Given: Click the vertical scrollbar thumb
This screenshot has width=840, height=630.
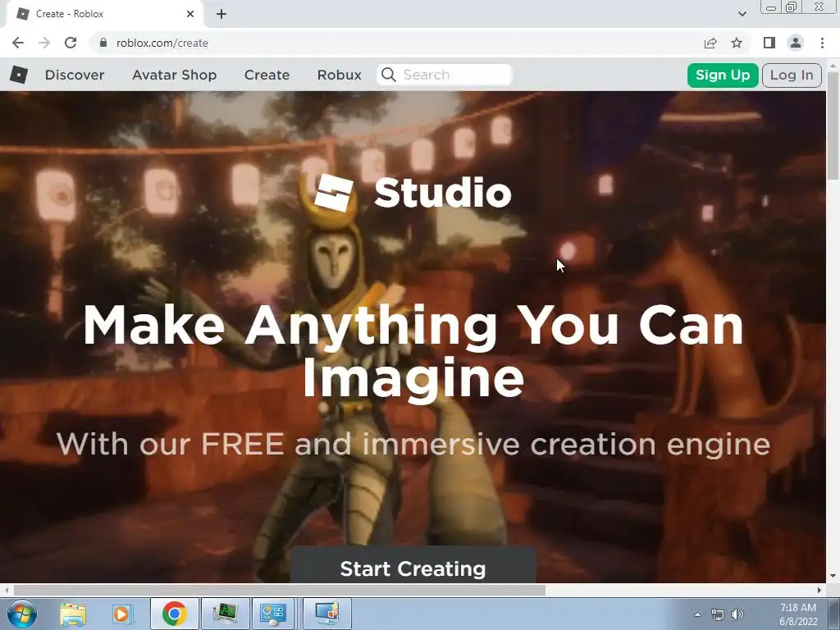Looking at the screenshot, I should click(x=833, y=126).
